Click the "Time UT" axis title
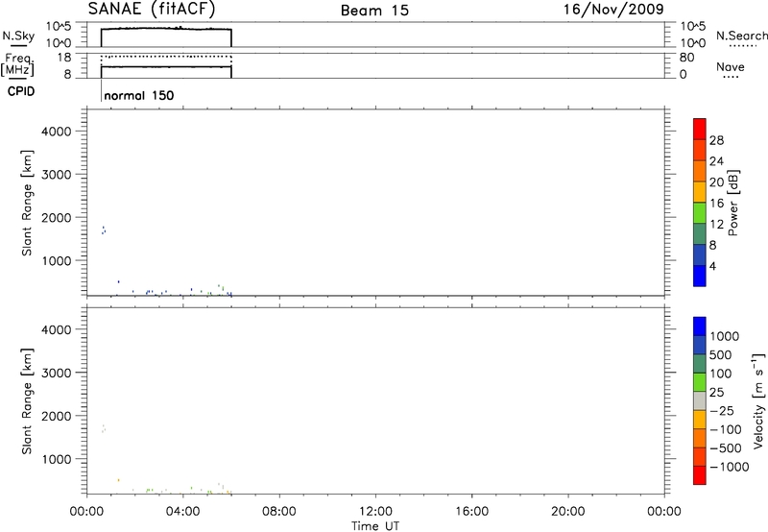 point(375,526)
